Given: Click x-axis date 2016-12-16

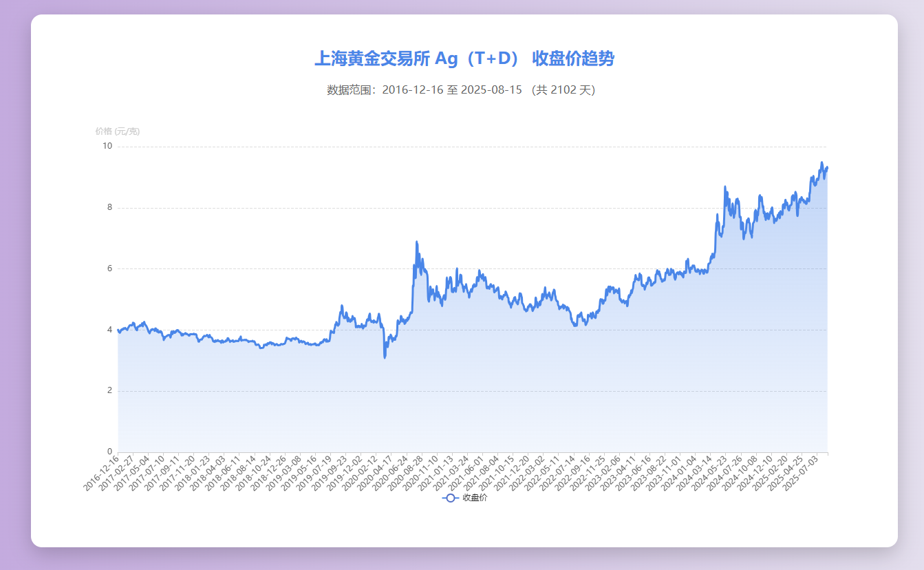Looking at the screenshot, I should click(102, 473).
